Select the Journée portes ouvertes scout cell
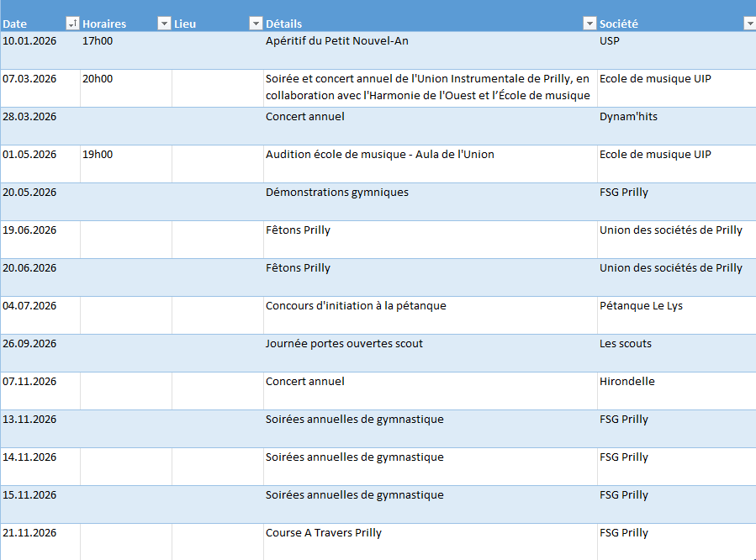Viewport: 756px width, 560px height. pyautogui.click(x=344, y=344)
